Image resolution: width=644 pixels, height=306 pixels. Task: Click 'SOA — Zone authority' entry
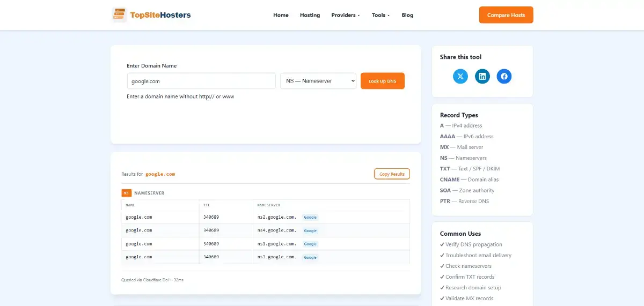pyautogui.click(x=467, y=190)
